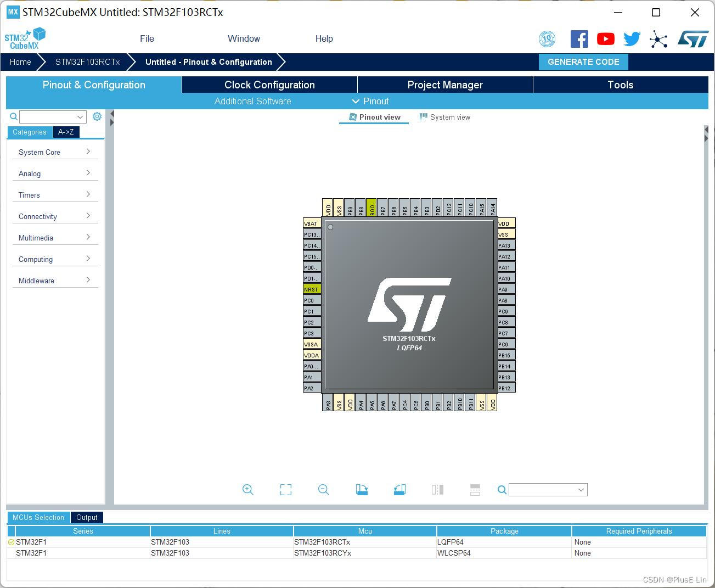Select the PB12 pin on chip
The width and height of the screenshot is (715, 588).
pos(506,388)
